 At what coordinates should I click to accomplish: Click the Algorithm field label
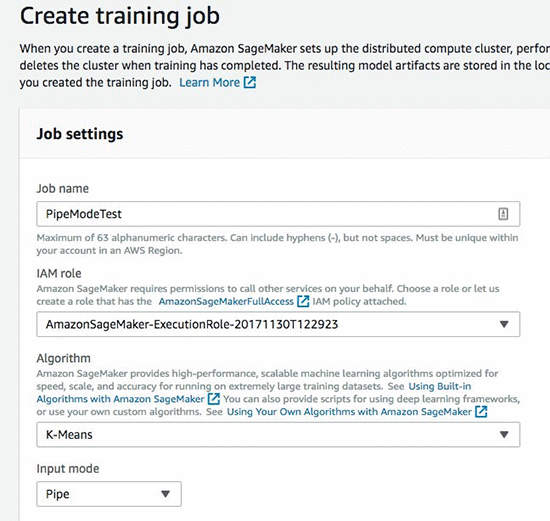coord(63,358)
